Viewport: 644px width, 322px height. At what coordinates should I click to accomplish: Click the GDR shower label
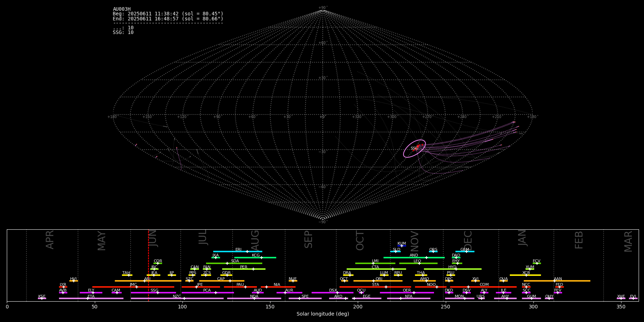click(x=226, y=273)
